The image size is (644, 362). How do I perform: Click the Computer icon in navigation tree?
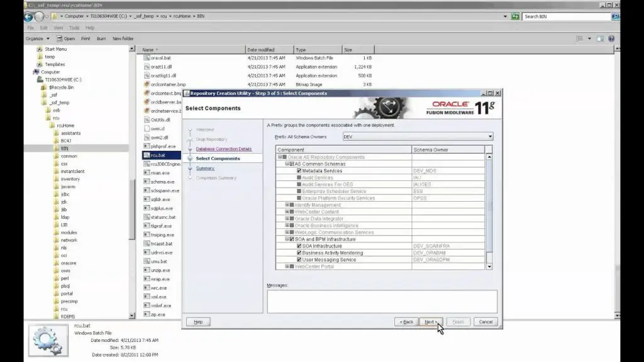point(36,72)
